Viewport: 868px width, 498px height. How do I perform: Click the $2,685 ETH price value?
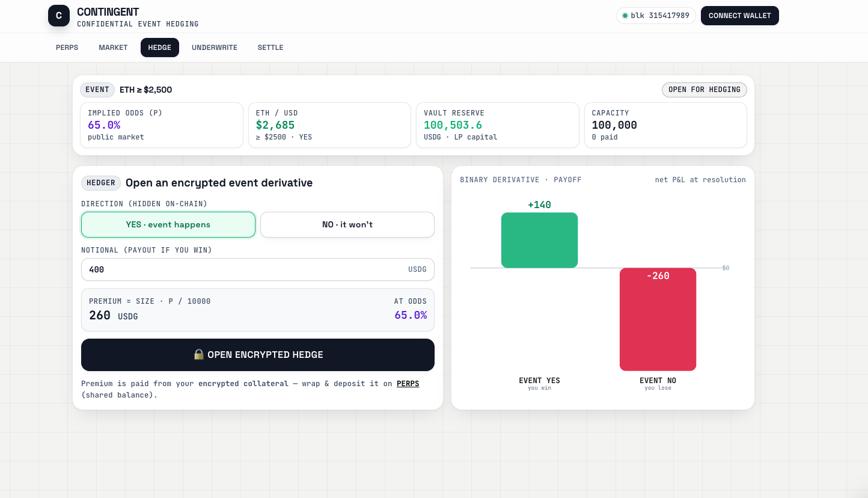(x=275, y=125)
